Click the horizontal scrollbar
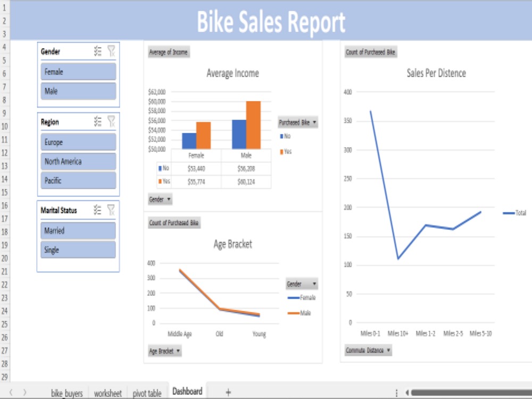Viewport: 532px width, 399px height. point(471,393)
